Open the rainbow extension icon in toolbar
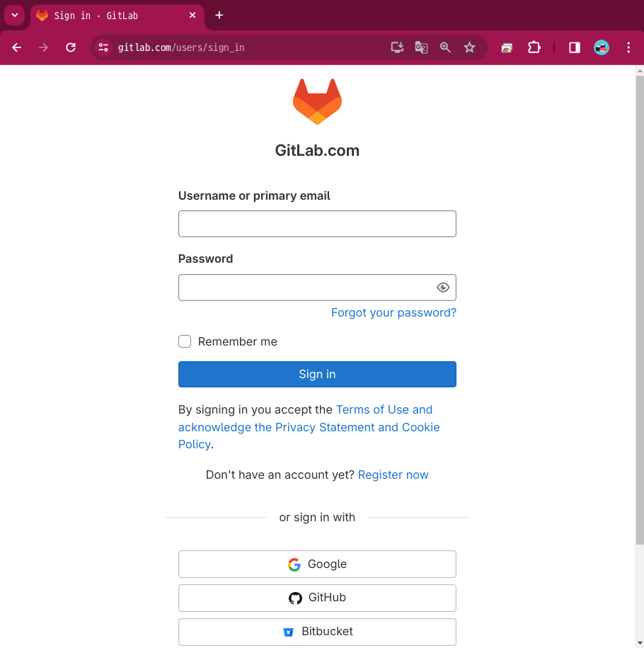Screen dimensions: 644x648 507,48
